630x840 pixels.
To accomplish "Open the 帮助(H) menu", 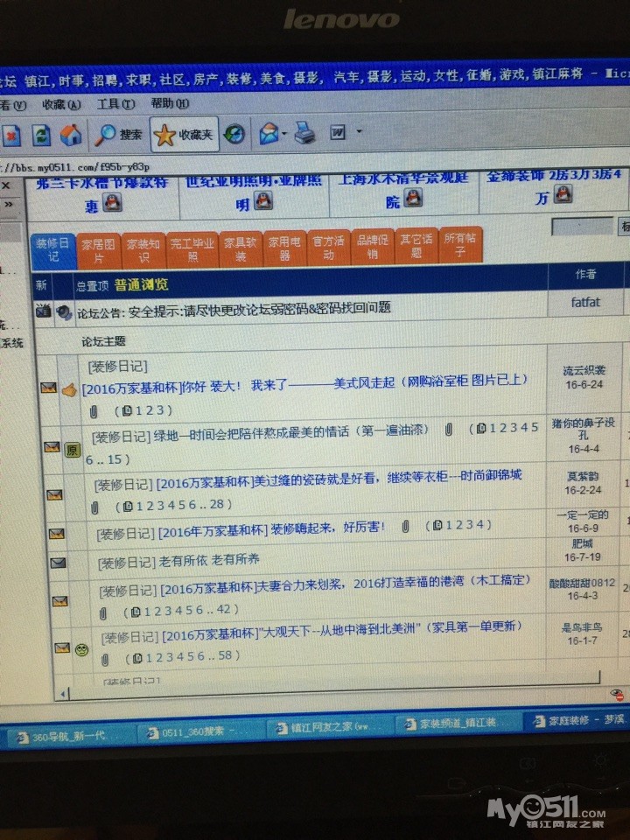I will pos(166,103).
